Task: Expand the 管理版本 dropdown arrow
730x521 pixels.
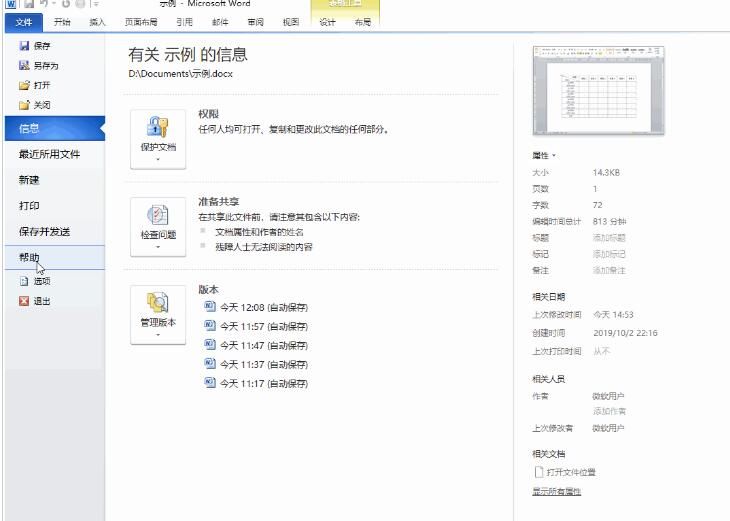Action: 158,335
